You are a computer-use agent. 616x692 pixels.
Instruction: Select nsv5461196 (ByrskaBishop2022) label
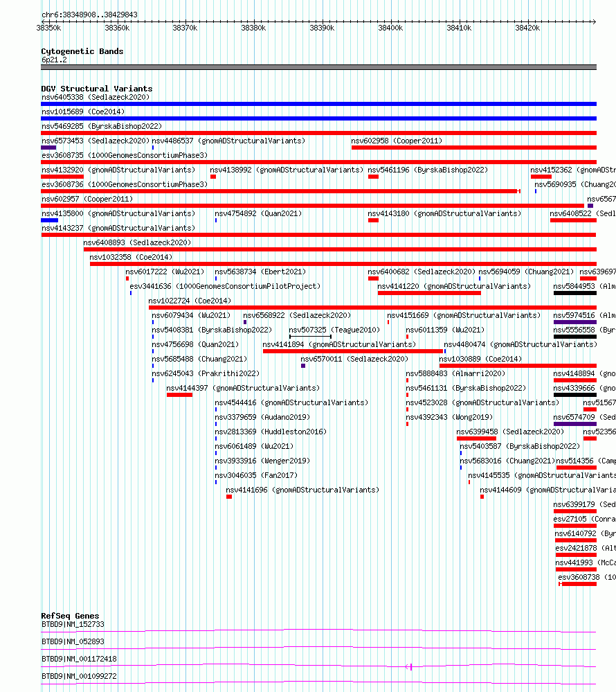tap(428, 170)
